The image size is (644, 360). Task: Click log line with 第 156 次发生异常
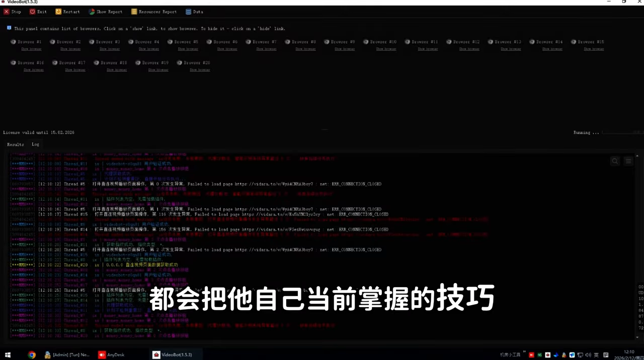click(199, 229)
